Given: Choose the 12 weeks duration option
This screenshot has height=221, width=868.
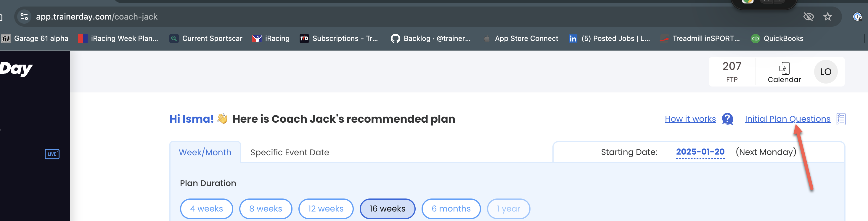Looking at the screenshot, I should pyautogui.click(x=326, y=209).
